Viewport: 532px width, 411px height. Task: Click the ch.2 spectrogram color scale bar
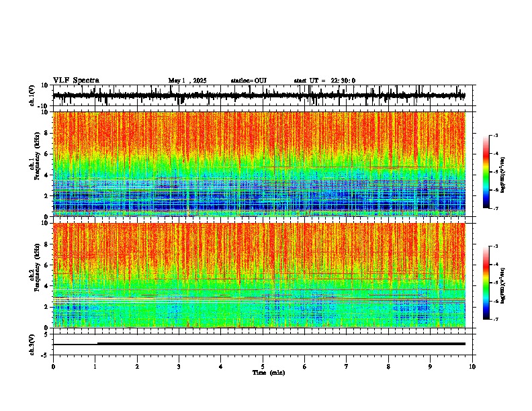pos(486,283)
